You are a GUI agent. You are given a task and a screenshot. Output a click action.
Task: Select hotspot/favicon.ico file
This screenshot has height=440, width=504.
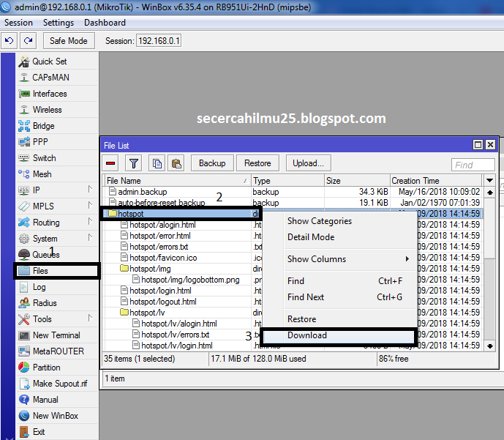pos(163,258)
